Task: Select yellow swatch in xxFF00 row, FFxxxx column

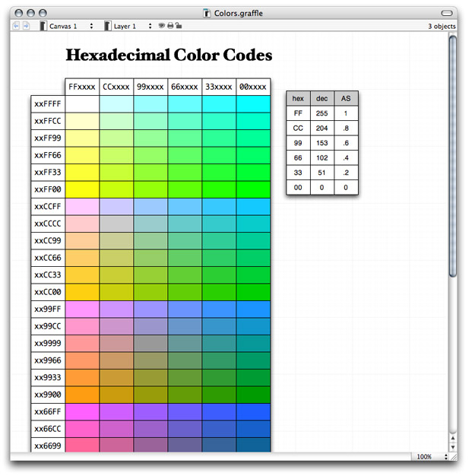Action: coord(82,189)
